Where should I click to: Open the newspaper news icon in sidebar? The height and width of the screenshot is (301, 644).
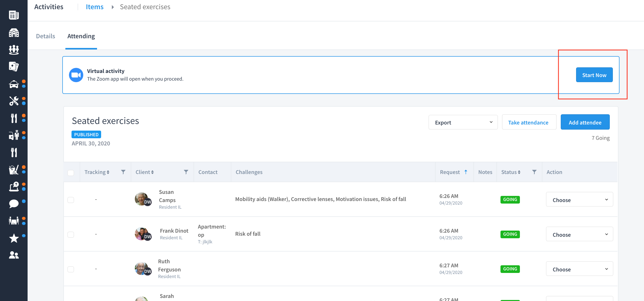coord(14,15)
